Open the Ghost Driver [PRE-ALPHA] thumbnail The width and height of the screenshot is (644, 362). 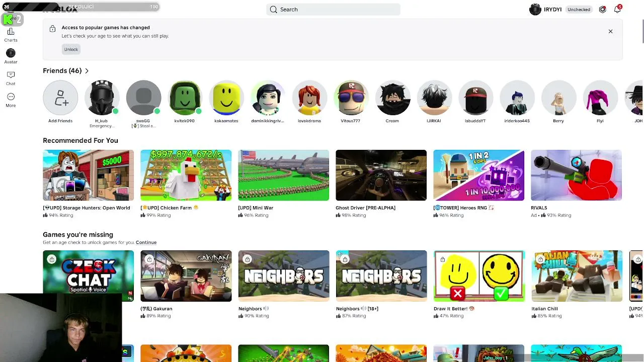point(381,175)
